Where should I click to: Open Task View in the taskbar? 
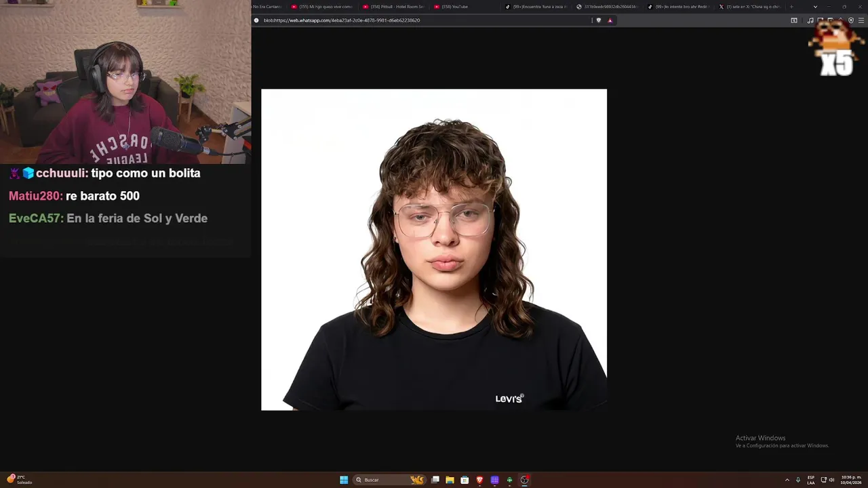coord(435,480)
